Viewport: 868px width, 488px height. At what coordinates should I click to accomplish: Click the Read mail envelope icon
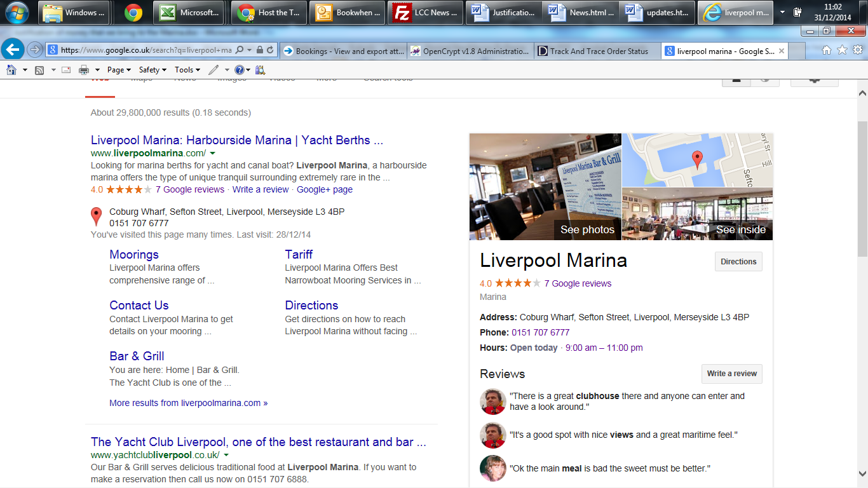coord(66,70)
